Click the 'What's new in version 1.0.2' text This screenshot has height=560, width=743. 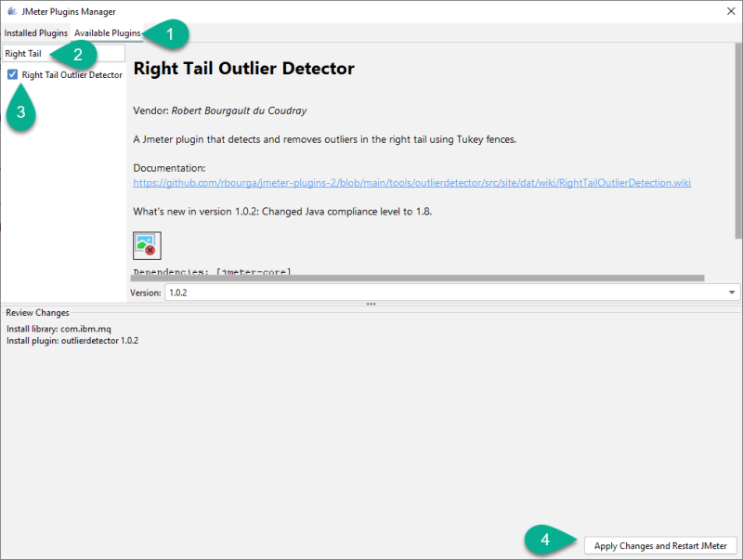(282, 212)
